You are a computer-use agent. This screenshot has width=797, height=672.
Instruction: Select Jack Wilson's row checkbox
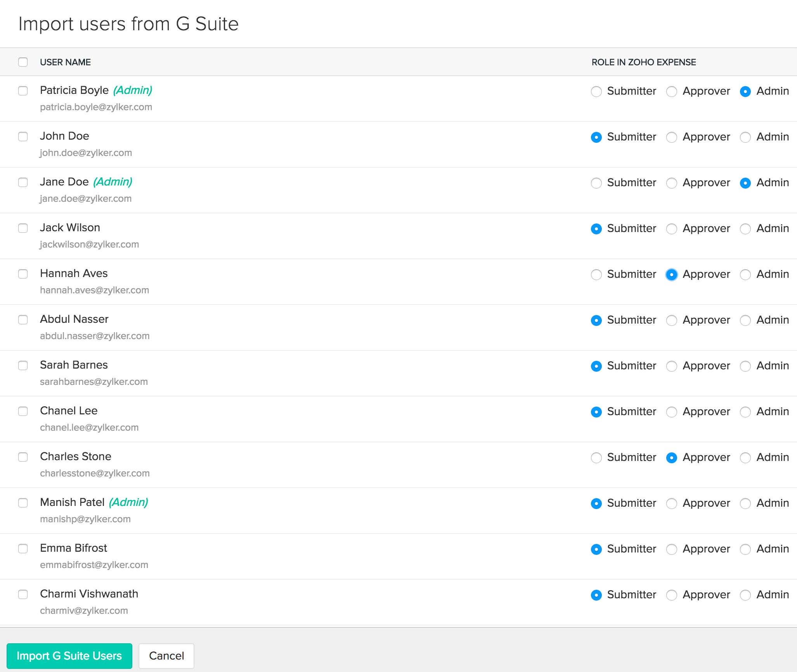(23, 228)
